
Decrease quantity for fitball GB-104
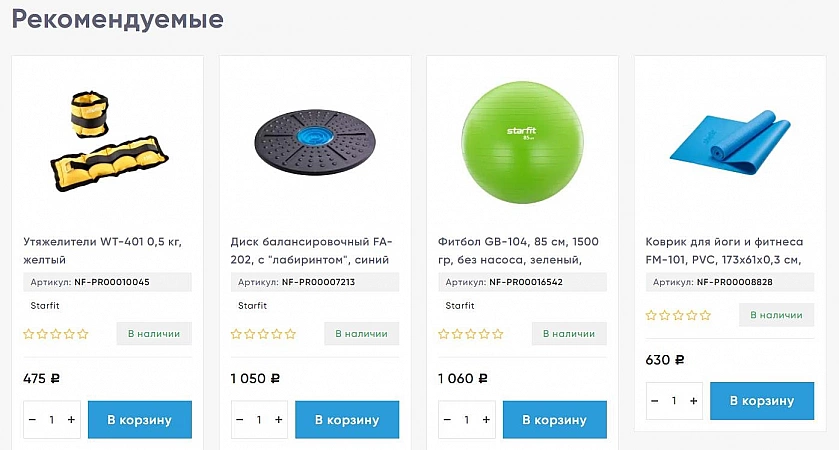[x=447, y=420]
